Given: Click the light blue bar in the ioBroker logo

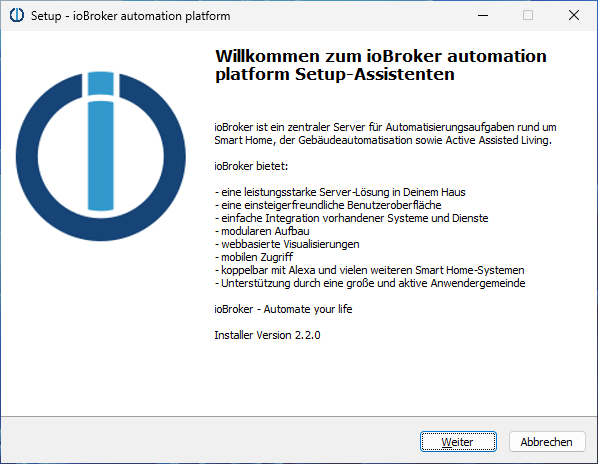Looking at the screenshot, I should pos(101,156).
